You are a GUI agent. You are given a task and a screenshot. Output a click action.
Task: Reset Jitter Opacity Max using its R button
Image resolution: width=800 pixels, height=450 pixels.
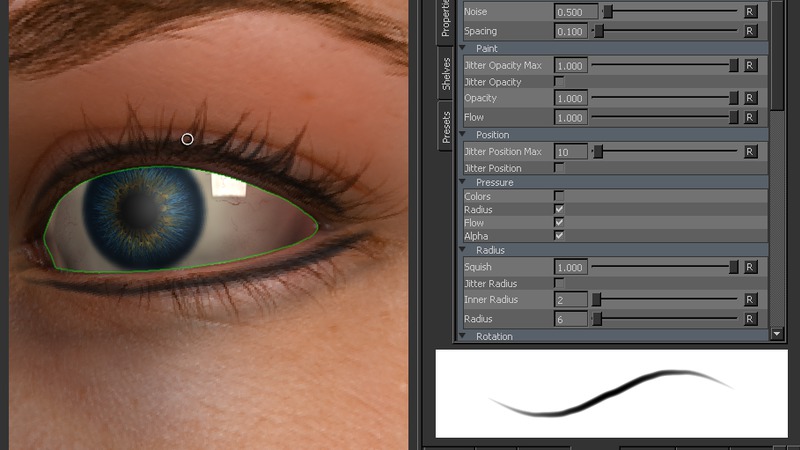tap(750, 65)
